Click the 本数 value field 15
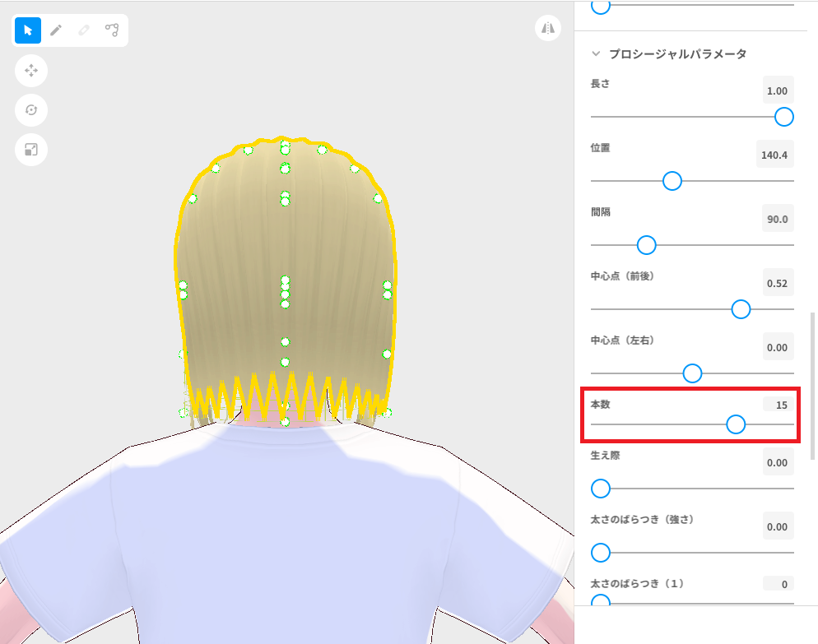This screenshot has width=818, height=644. tap(778, 405)
